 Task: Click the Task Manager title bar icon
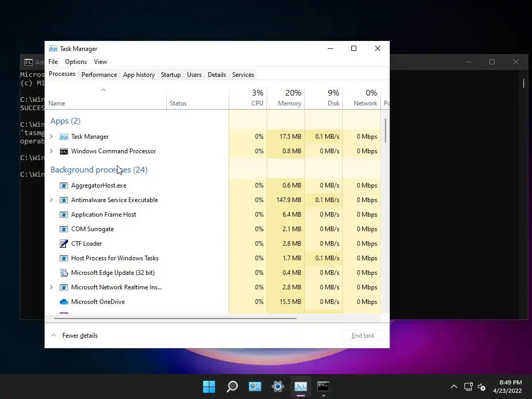pyautogui.click(x=53, y=48)
